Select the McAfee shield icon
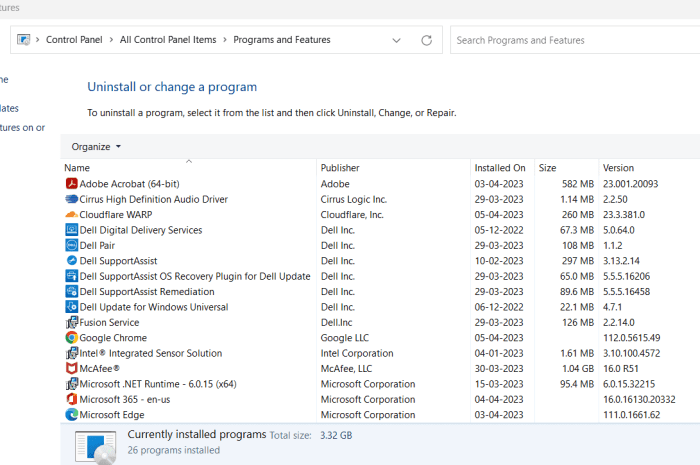Viewport: 700px width, 465px height. tap(71, 369)
